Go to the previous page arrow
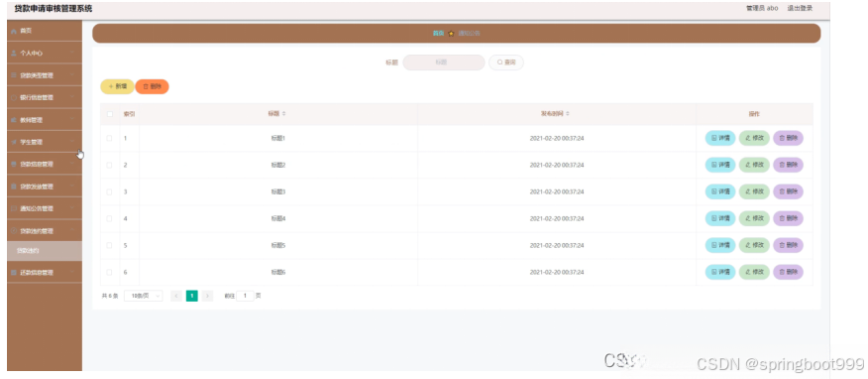The image size is (868, 379). tap(176, 296)
